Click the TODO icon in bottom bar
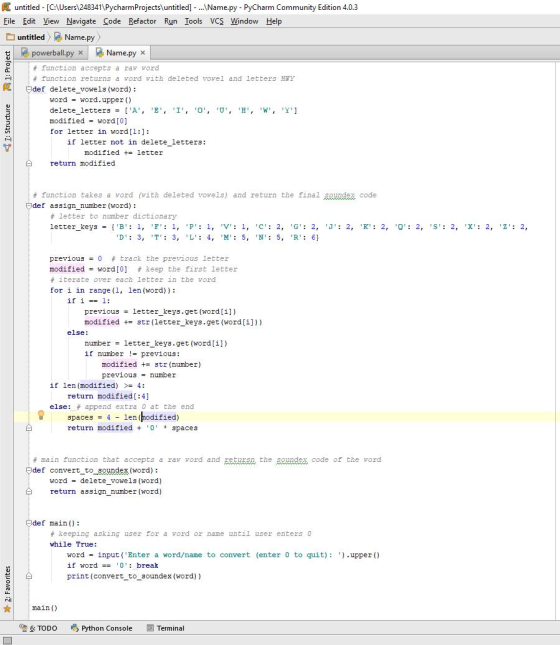Image resolution: width=560 pixels, height=645 pixels. tap(23, 628)
